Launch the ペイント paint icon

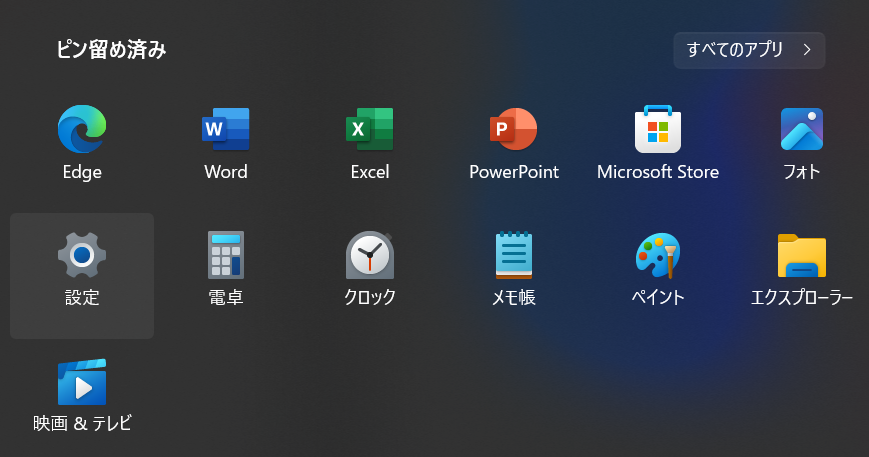[658, 255]
